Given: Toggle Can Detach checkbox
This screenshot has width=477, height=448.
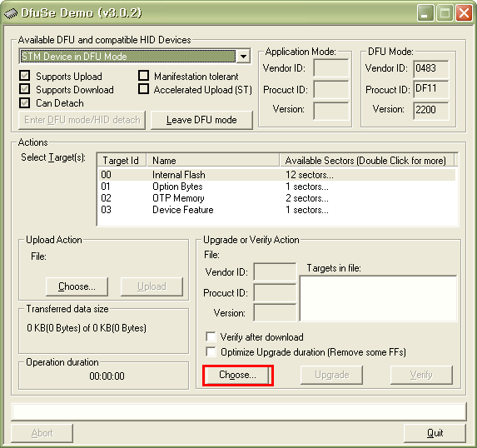Looking at the screenshot, I should tap(24, 102).
